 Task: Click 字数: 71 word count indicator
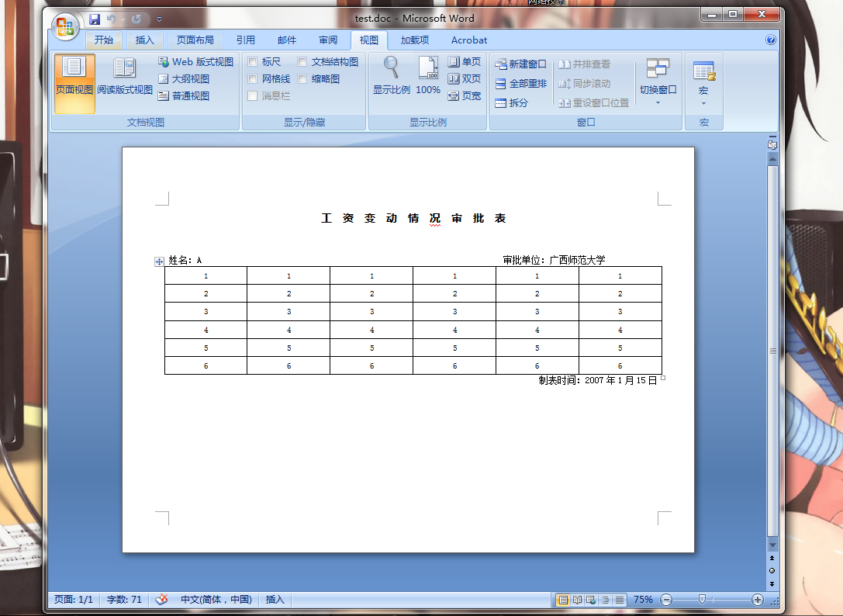coord(124,599)
